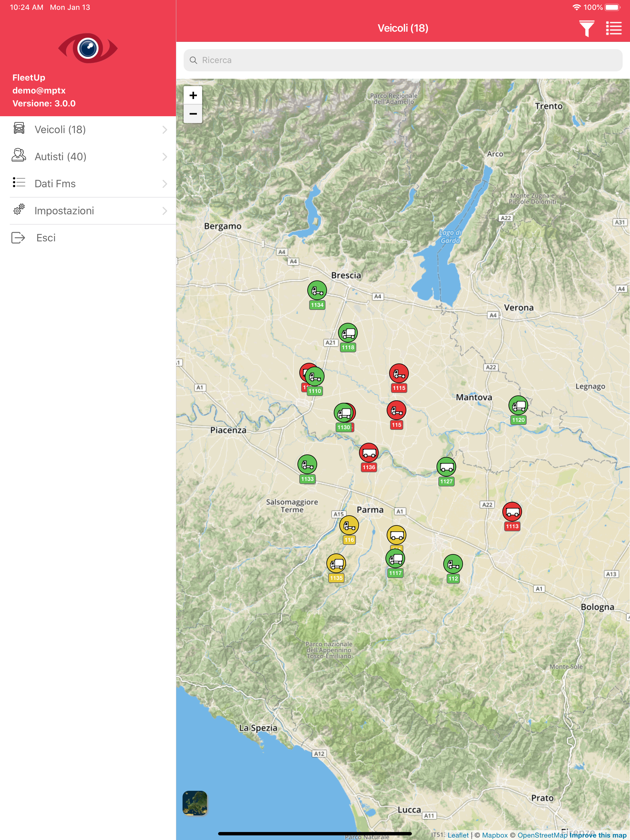630x840 pixels.
Task: Select green vehicle marker 1117
Action: (395, 559)
